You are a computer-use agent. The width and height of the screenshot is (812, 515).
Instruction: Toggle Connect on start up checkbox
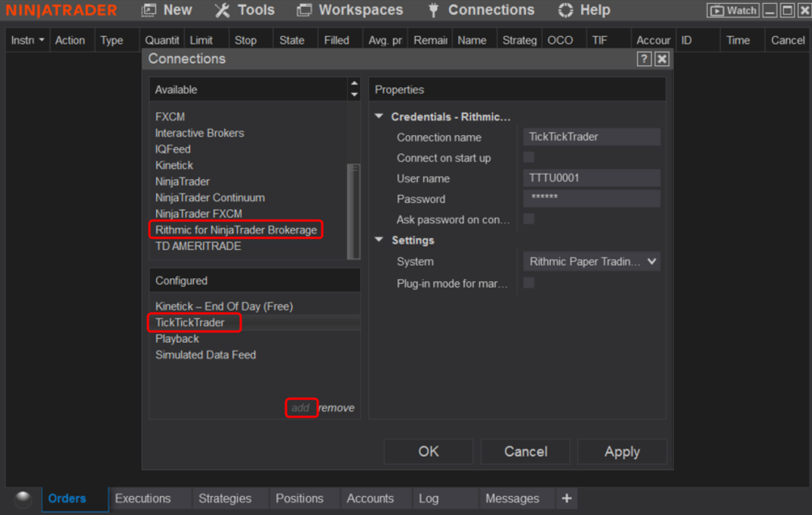pos(529,158)
